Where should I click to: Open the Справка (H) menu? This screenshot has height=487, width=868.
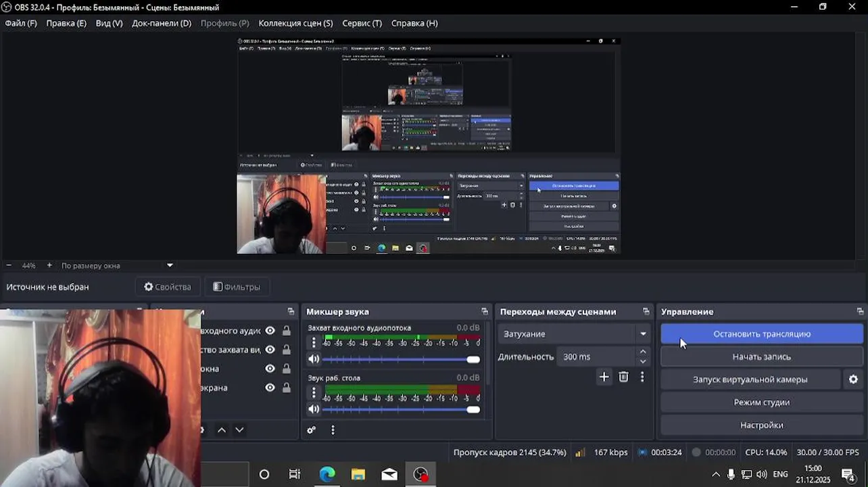pyautogui.click(x=414, y=23)
